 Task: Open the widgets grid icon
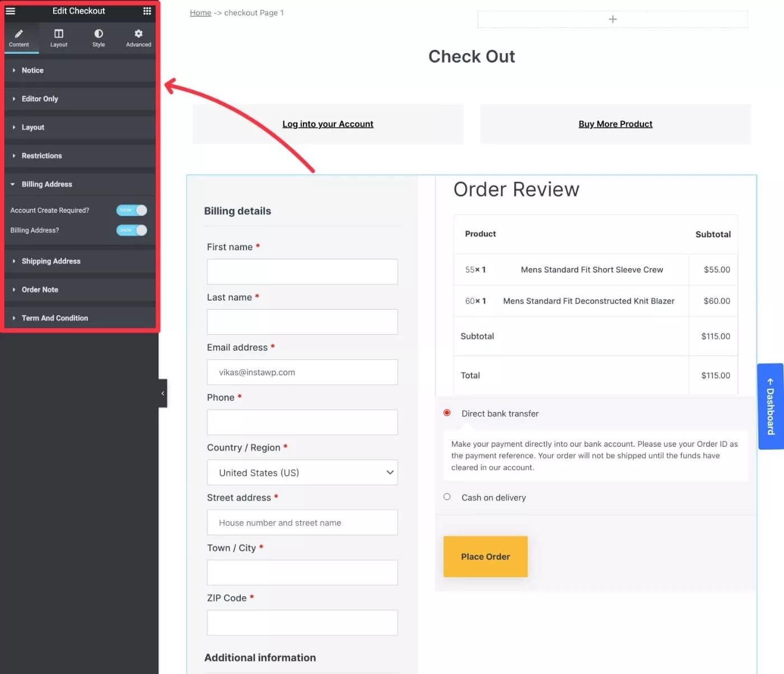click(x=147, y=11)
